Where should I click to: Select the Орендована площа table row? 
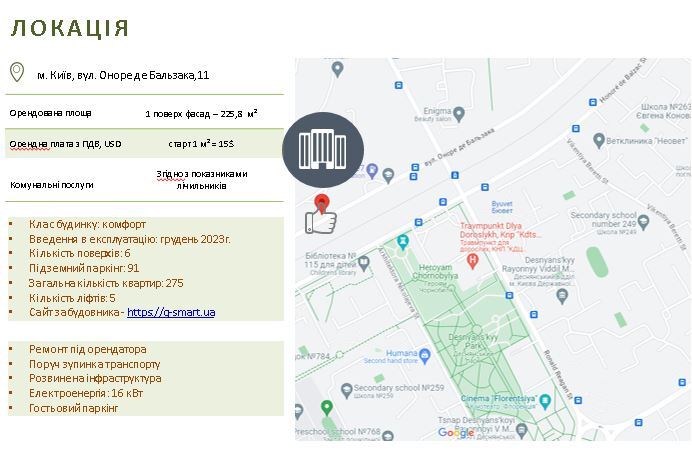click(145, 113)
